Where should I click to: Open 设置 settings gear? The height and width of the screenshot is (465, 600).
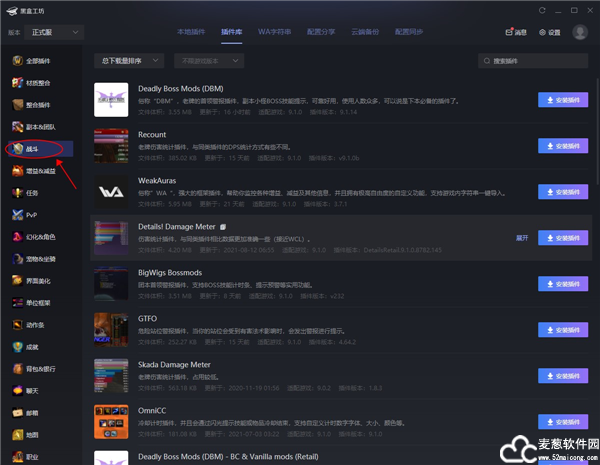[x=550, y=32]
